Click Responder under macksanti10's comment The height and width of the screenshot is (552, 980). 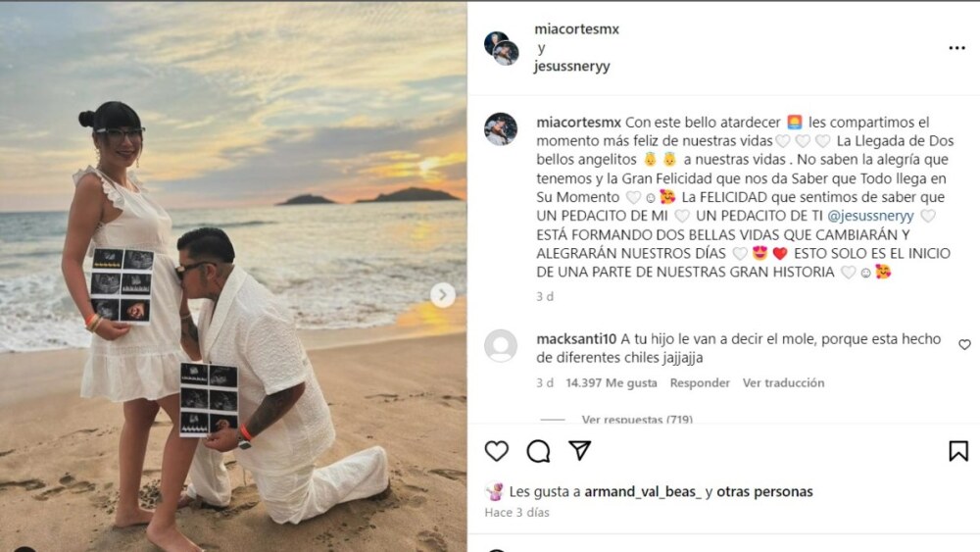click(x=700, y=382)
